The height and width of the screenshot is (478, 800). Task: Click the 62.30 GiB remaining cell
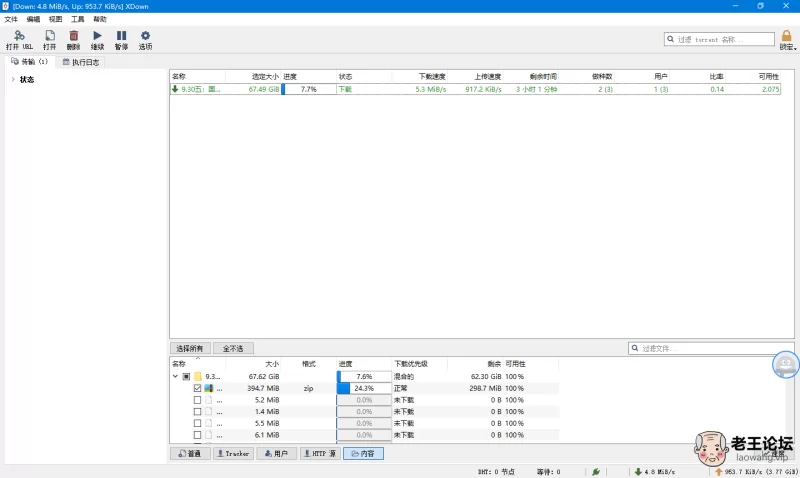coord(486,376)
